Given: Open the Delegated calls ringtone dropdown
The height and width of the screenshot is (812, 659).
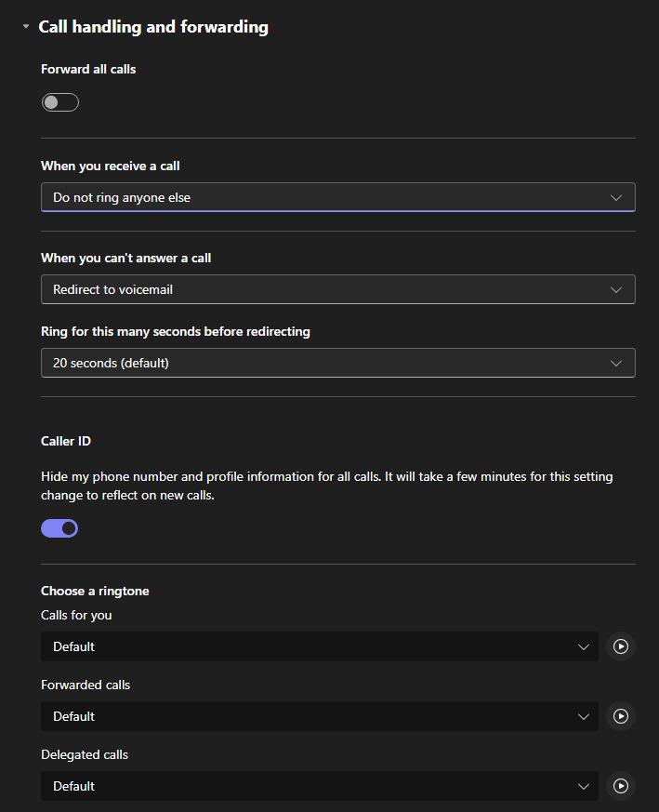Looking at the screenshot, I should [x=319, y=786].
